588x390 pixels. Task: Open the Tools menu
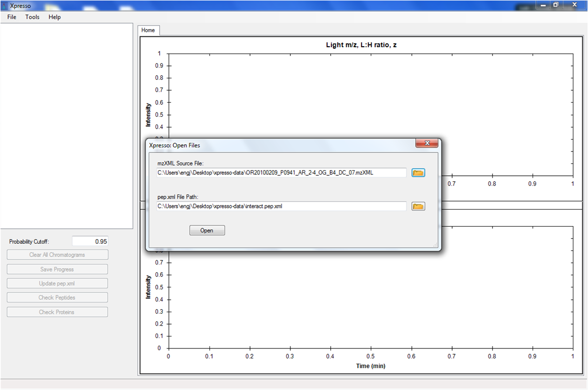(32, 17)
